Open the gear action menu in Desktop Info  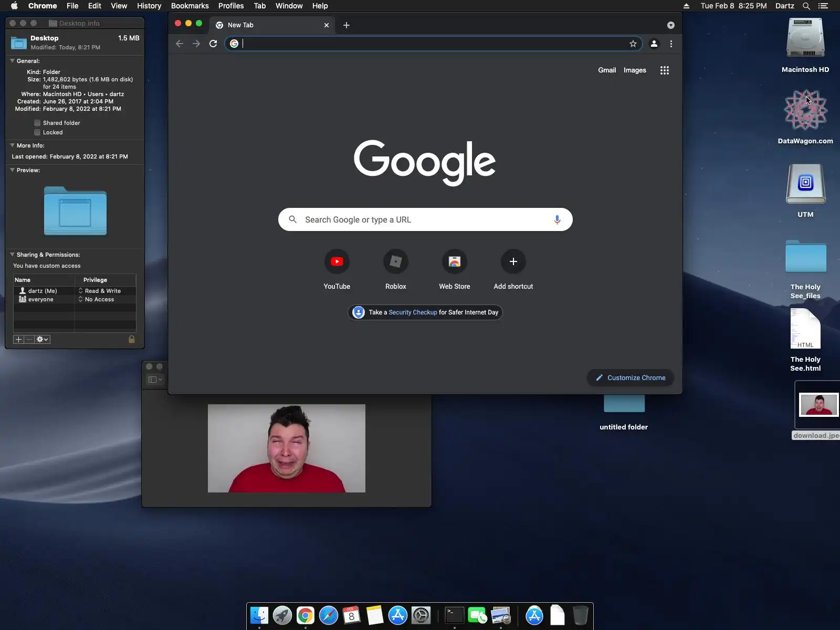click(42, 339)
